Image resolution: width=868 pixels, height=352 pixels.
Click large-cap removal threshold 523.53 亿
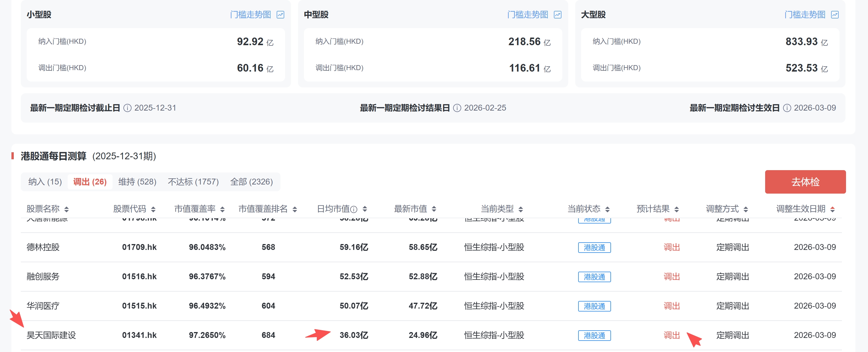(807, 68)
